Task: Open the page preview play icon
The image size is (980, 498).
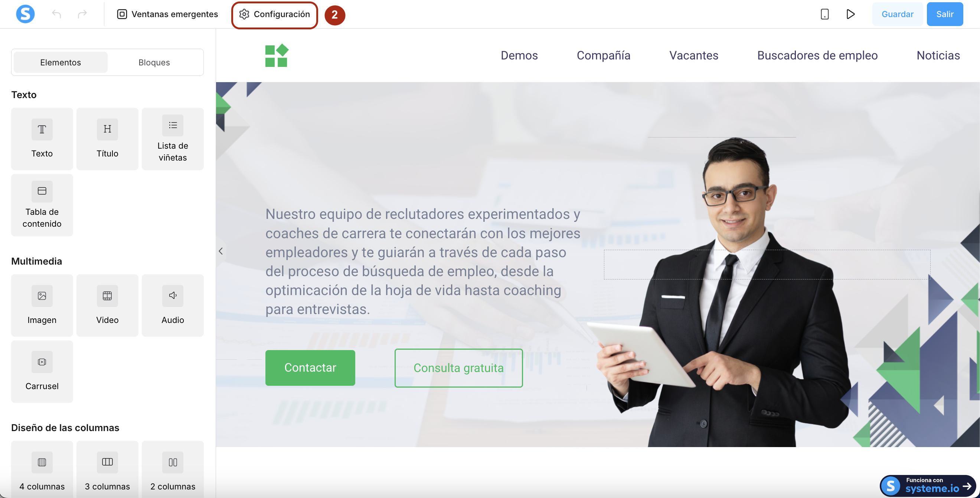Action: click(x=851, y=14)
